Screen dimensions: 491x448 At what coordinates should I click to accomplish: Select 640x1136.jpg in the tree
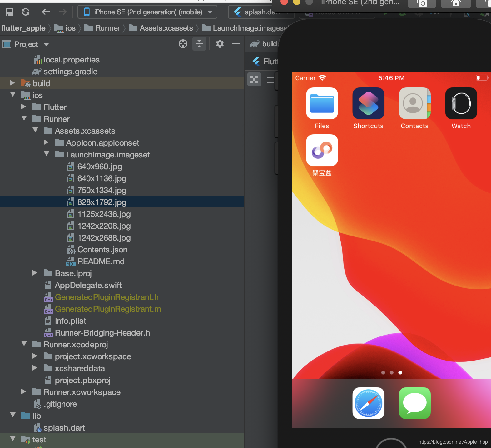click(102, 178)
